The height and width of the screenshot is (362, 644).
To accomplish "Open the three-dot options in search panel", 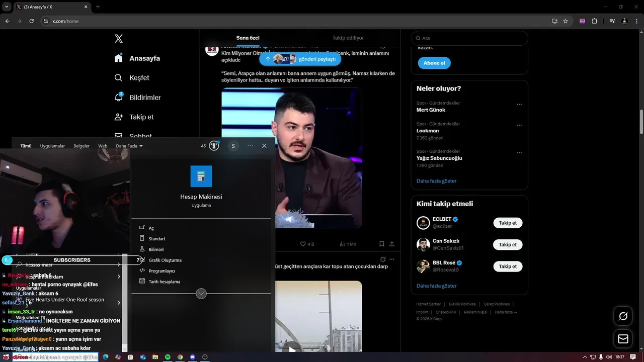I will point(250,146).
